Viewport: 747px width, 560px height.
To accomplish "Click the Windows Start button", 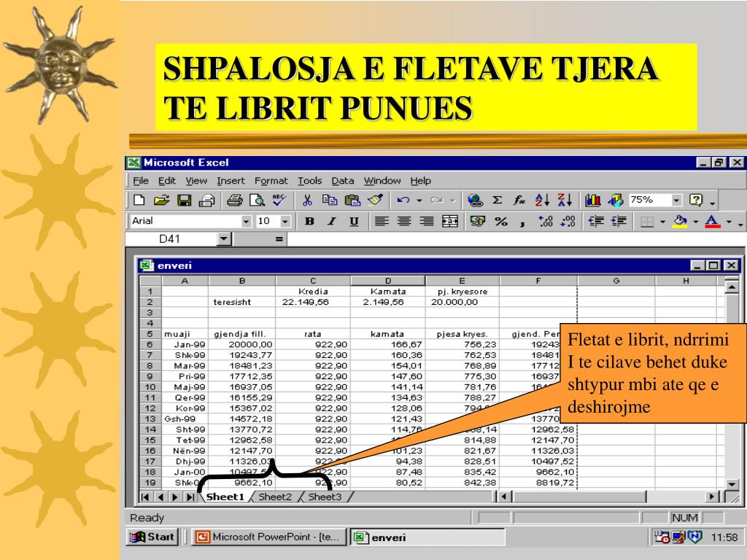I will [152, 537].
